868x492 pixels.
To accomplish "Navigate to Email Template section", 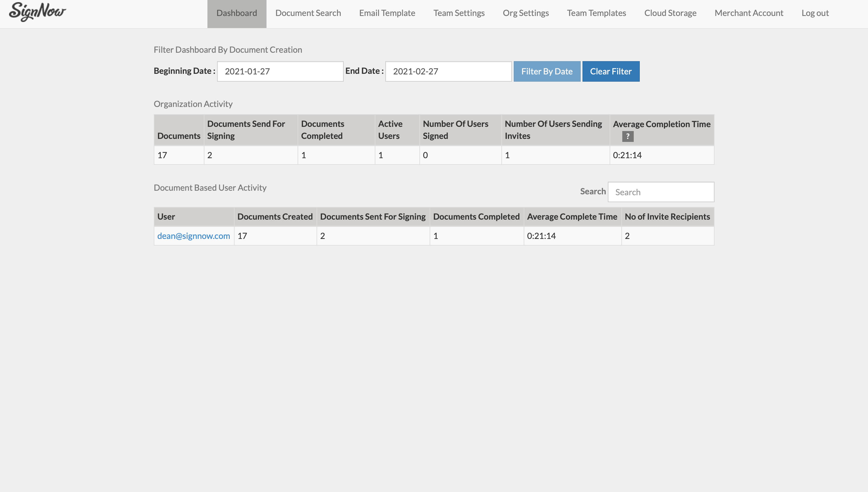I will 387,13.
